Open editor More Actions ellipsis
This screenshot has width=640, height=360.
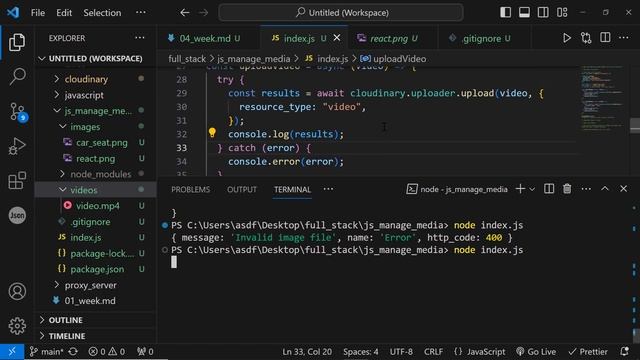624,38
